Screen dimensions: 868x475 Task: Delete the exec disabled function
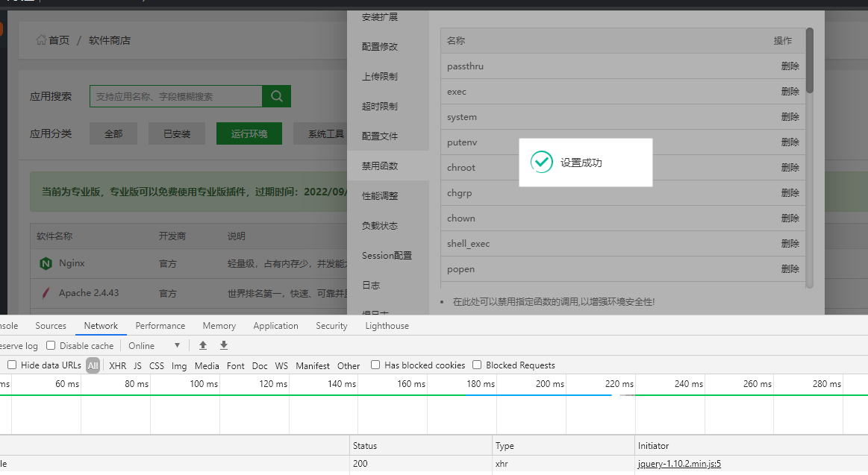[790, 91]
